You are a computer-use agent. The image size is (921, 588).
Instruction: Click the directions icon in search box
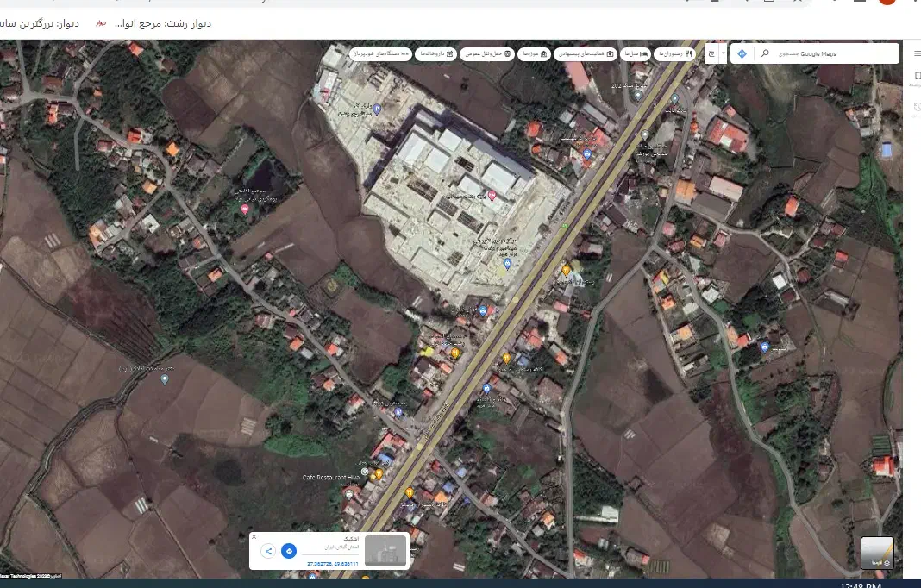[x=742, y=53]
